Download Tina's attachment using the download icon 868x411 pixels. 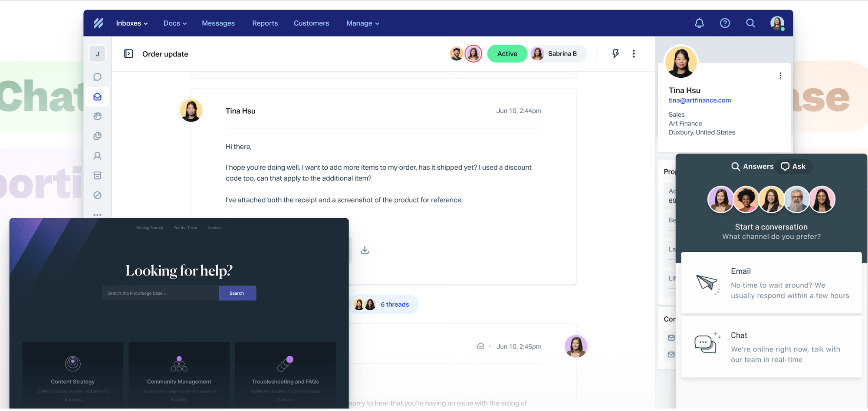(365, 250)
